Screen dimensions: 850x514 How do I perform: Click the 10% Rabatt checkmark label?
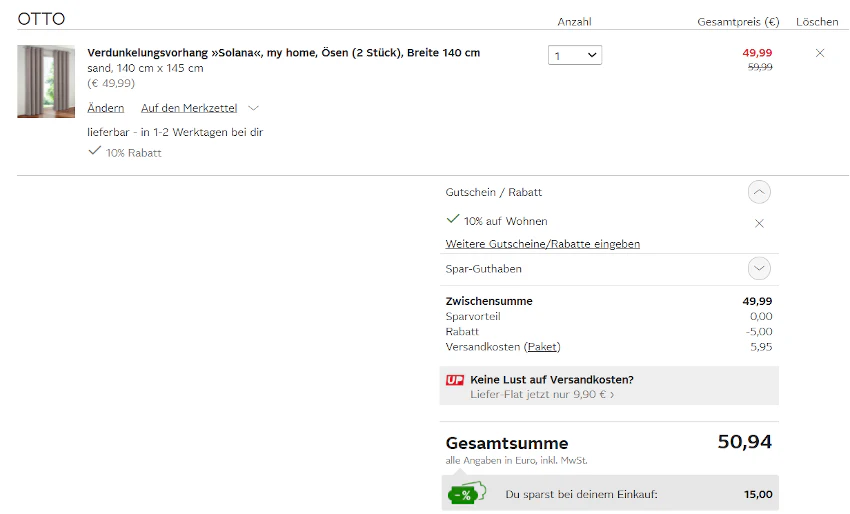point(125,152)
